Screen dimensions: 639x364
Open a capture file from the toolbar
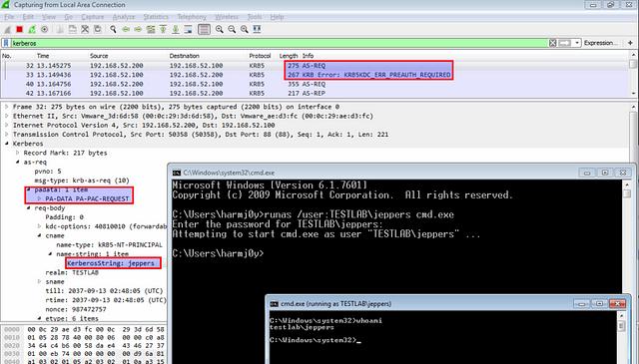[x=60, y=29]
